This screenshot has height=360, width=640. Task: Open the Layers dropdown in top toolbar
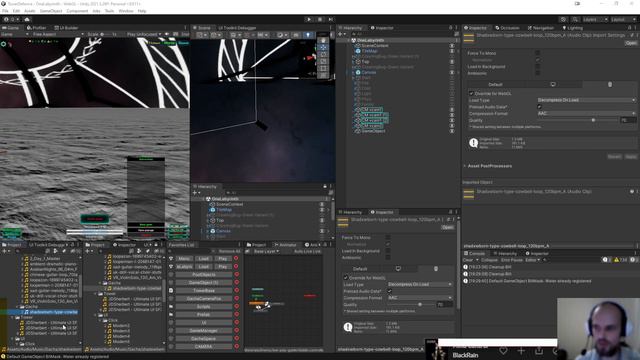[x=595, y=19]
